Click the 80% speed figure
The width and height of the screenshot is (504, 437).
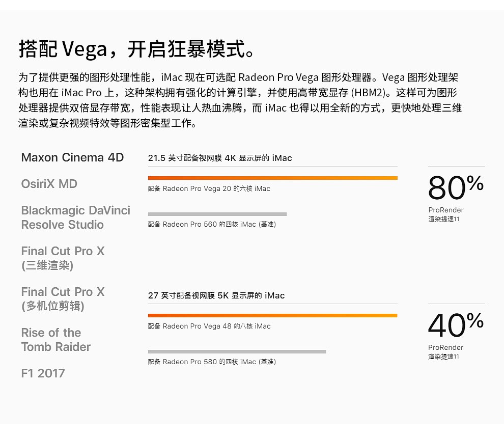pyautogui.click(x=456, y=187)
